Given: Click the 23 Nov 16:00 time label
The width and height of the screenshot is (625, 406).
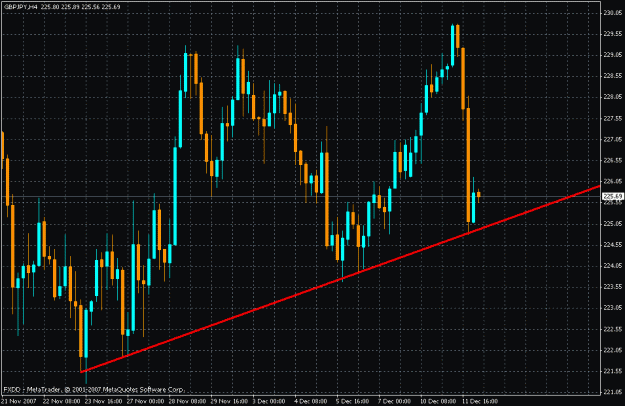Looking at the screenshot, I should pyautogui.click(x=103, y=401).
